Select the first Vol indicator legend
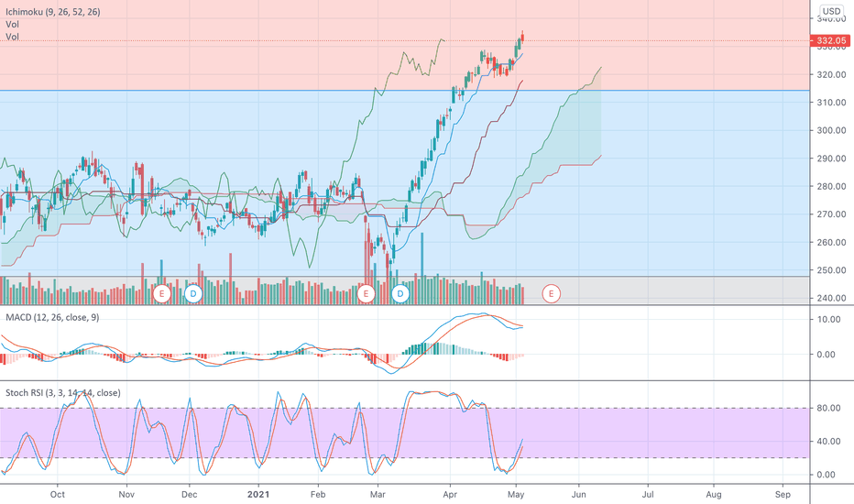 tap(13, 25)
